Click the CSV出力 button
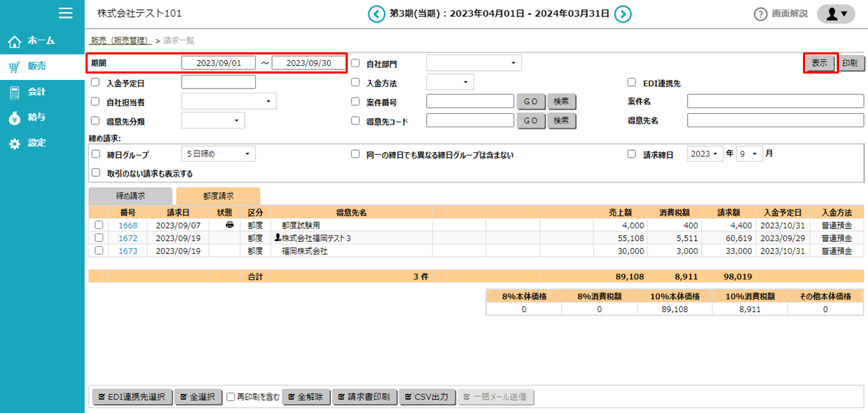 pyautogui.click(x=426, y=397)
